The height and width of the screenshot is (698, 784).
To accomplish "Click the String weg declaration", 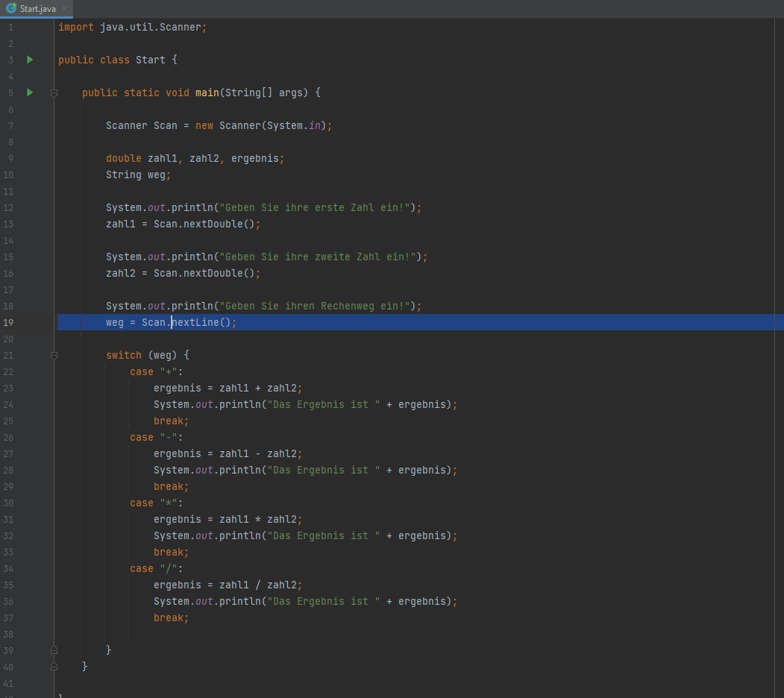I will click(139, 174).
